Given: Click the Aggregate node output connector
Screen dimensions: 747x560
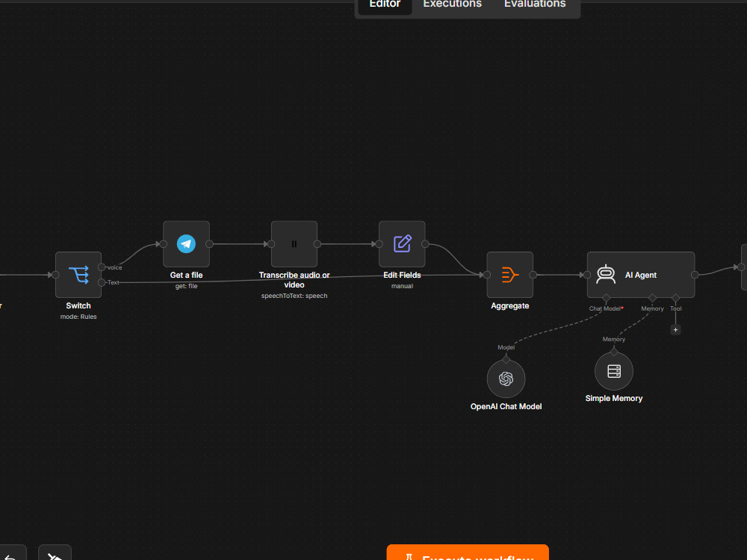Looking at the screenshot, I should pyautogui.click(x=533, y=275).
